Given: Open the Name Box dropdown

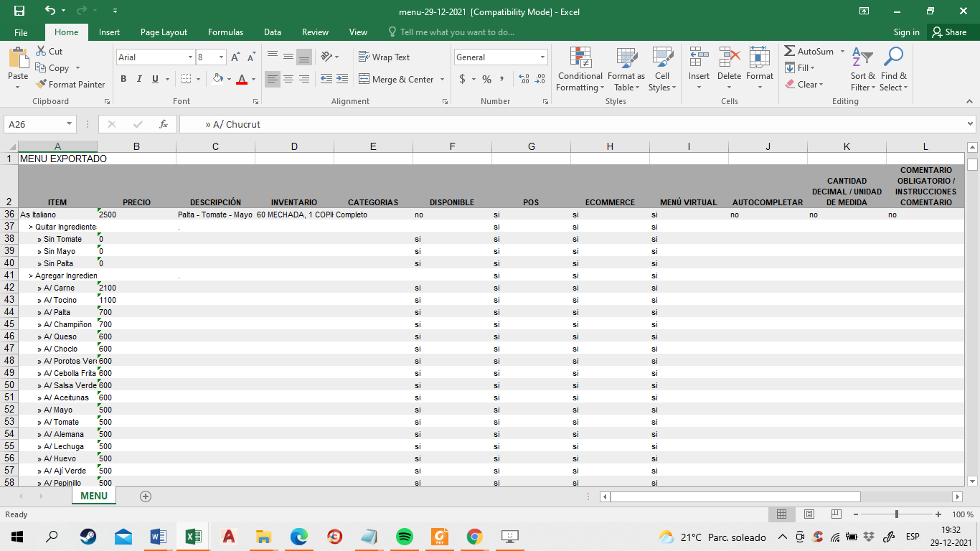Looking at the screenshot, I should tap(70, 124).
